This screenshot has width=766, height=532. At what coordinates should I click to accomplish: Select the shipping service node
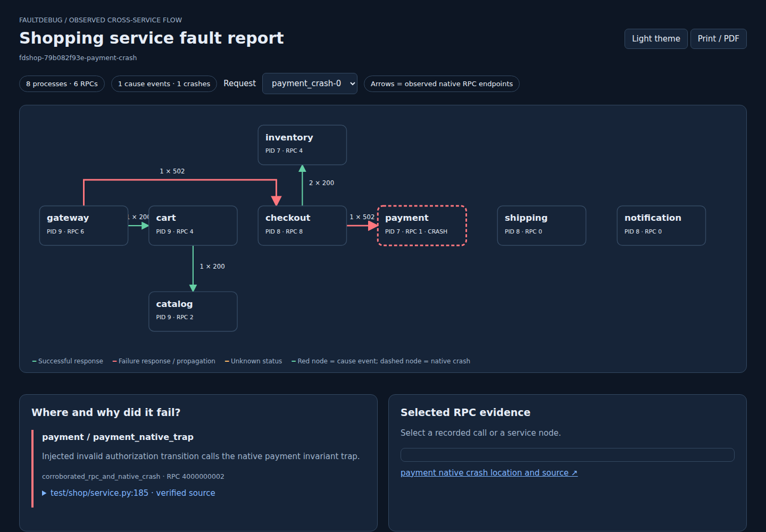tap(542, 226)
